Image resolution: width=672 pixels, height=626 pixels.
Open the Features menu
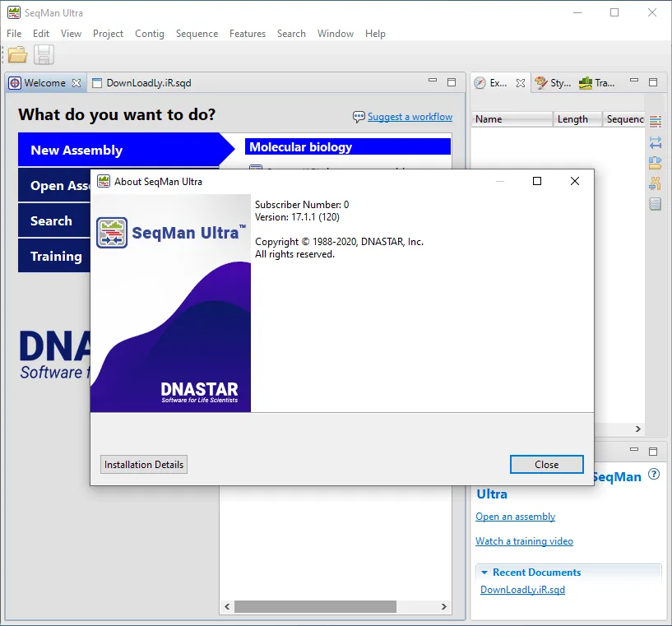248,34
